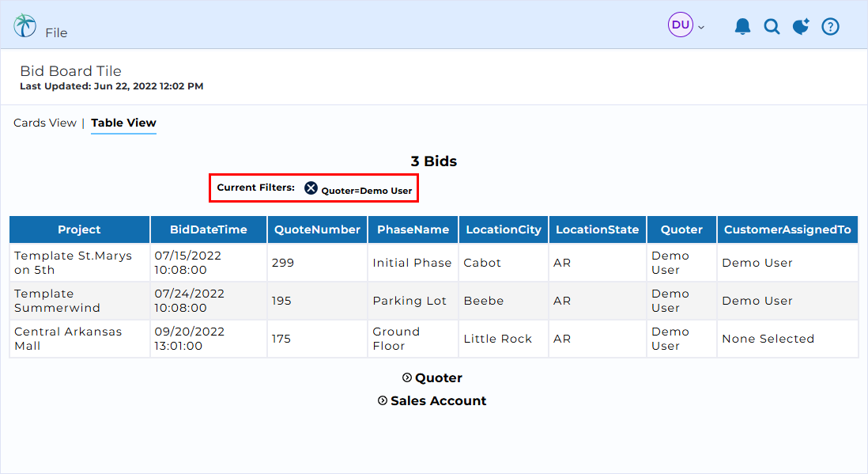This screenshot has width=868, height=474.
Task: Click the QuoteNumber column header
Action: pyautogui.click(x=317, y=229)
